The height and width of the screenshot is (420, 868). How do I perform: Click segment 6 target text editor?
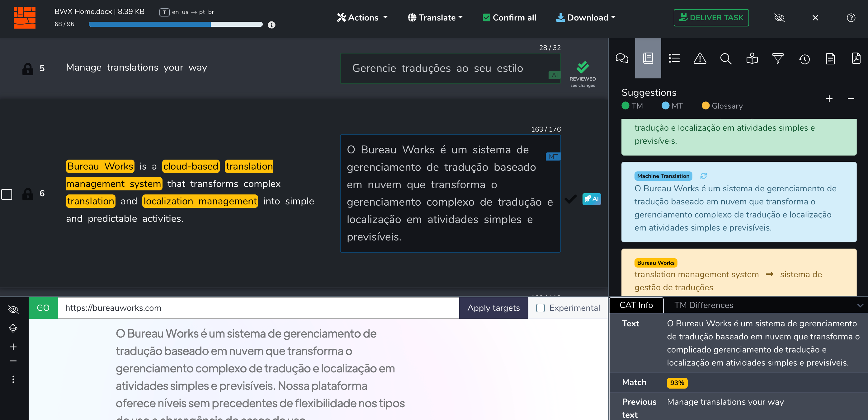click(x=450, y=193)
